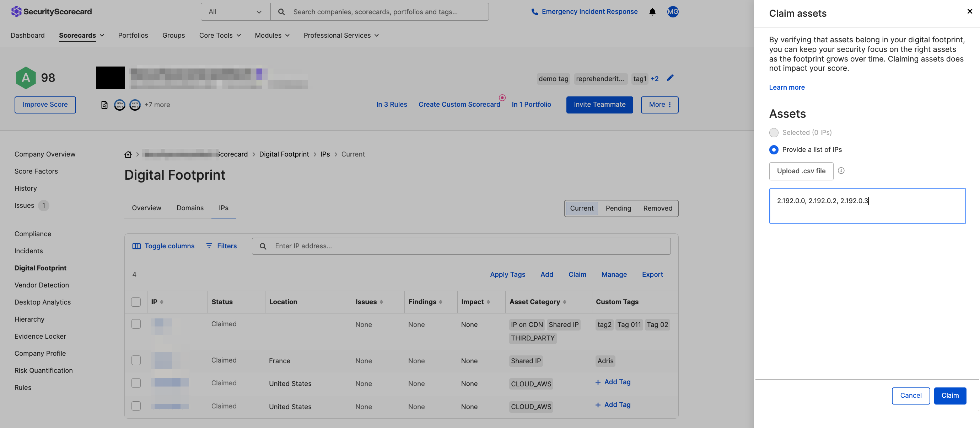Click the pencil icon to edit tags

click(x=670, y=78)
